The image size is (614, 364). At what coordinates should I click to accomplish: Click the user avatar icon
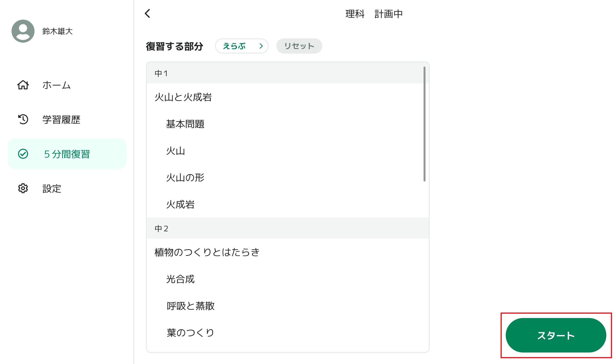click(23, 31)
